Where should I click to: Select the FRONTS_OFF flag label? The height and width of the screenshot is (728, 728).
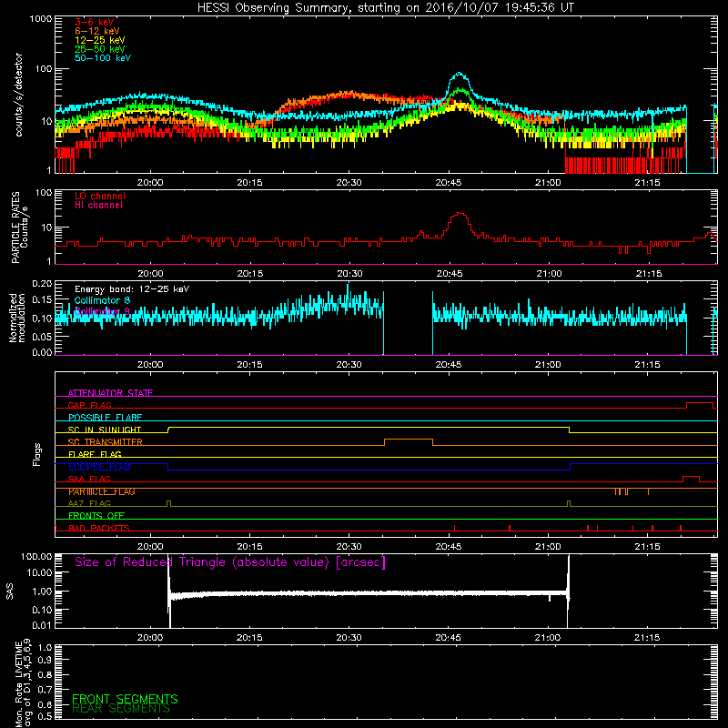coord(96,516)
